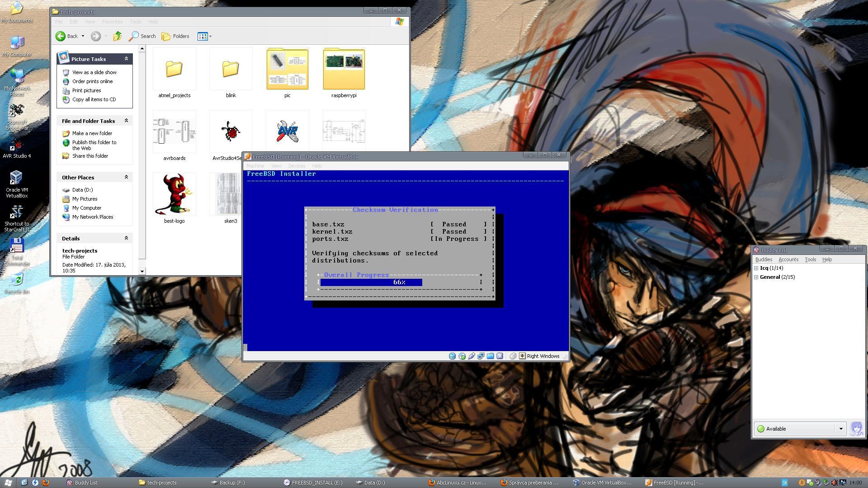Open Starcraft Brood War desktop shortcut
The image size is (868, 488).
(17, 117)
